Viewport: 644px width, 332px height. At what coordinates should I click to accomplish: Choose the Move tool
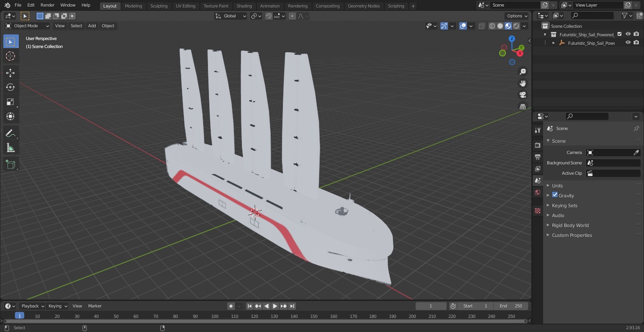coord(10,73)
